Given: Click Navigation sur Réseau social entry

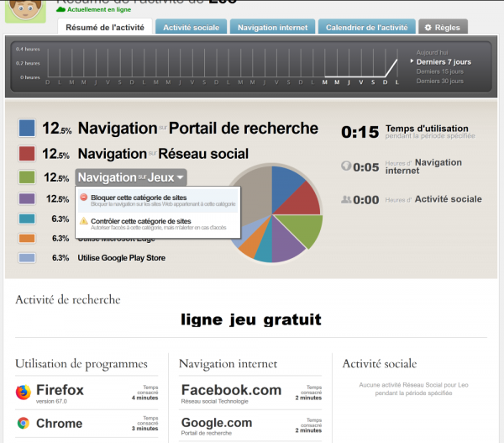Looking at the screenshot, I should pos(163,154).
